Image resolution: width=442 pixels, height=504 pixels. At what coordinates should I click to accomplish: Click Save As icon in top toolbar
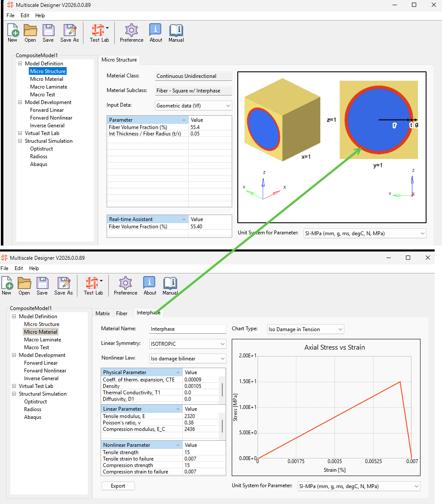[x=69, y=33]
